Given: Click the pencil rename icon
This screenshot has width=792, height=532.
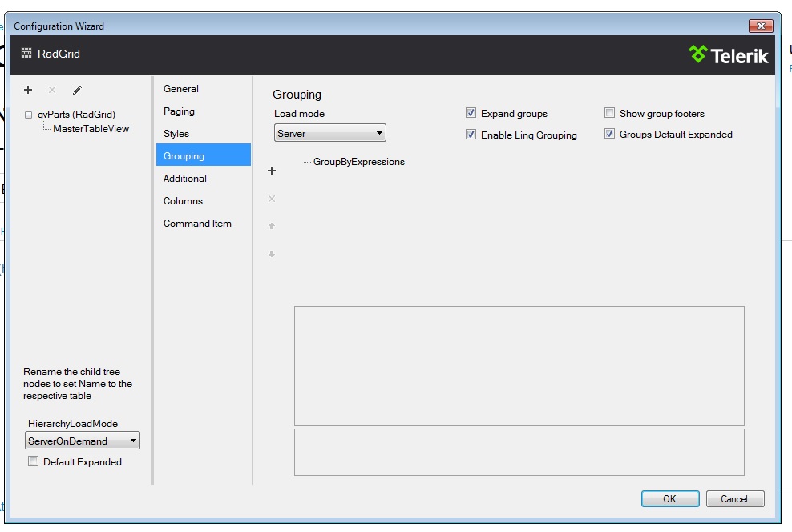Looking at the screenshot, I should point(77,90).
